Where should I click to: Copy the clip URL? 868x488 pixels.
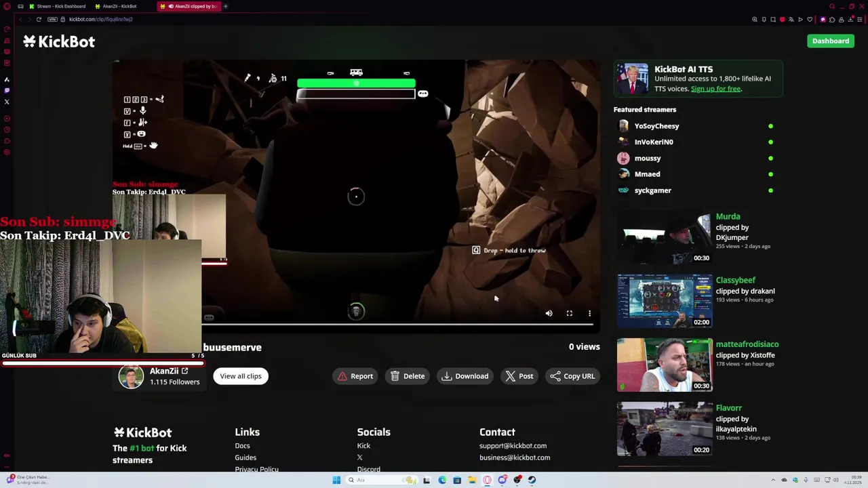click(x=572, y=376)
